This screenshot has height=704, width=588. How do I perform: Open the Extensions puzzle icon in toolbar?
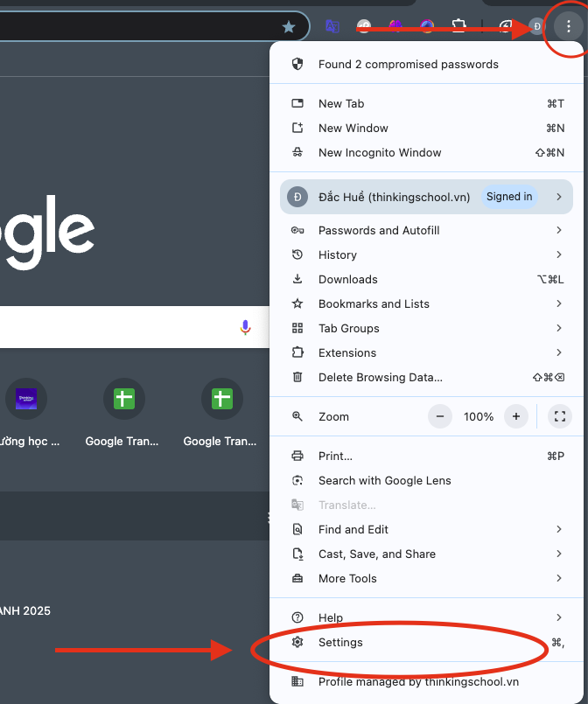coord(457,27)
